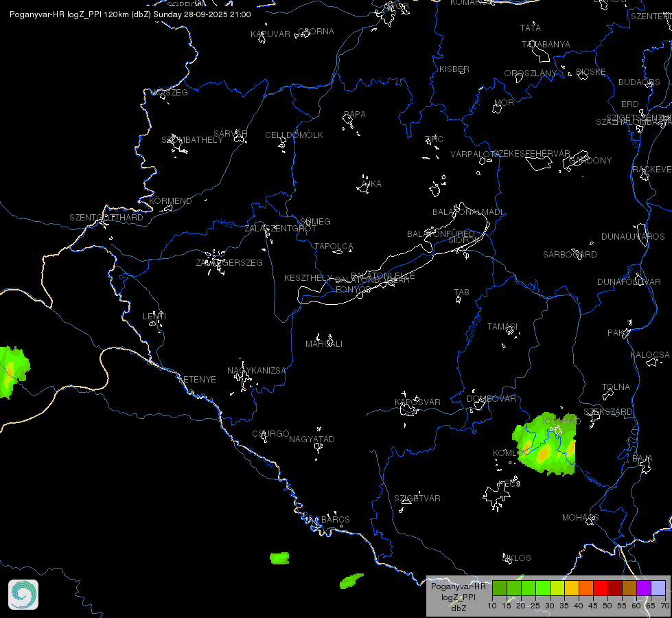Click the Nagykanizsa city label
The image size is (672, 618).
(x=256, y=371)
